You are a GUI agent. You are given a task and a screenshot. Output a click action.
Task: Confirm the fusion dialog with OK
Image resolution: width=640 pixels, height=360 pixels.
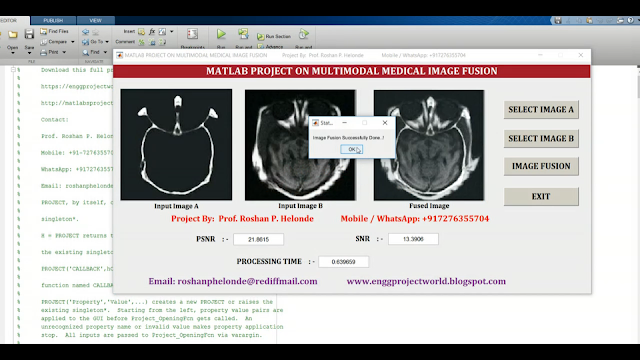pyautogui.click(x=351, y=149)
